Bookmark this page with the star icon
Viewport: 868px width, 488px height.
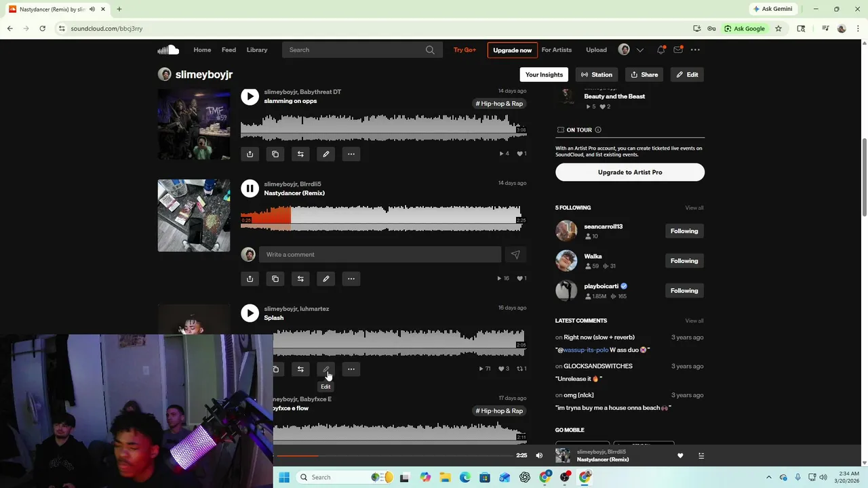778,28
